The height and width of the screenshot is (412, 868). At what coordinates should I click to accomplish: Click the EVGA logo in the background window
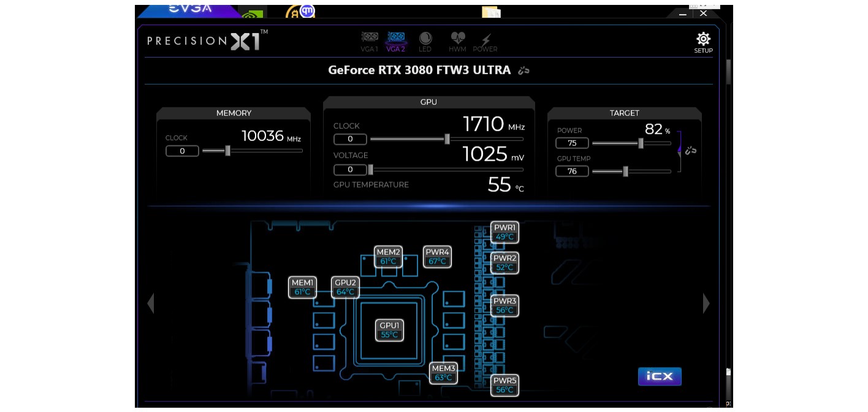(x=190, y=9)
